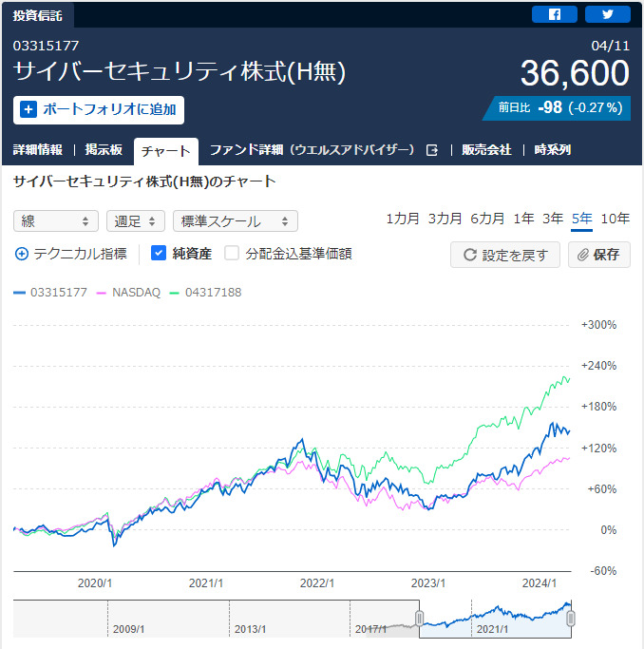Click the Facebook share icon
Screen dimensions: 644x649
tap(554, 14)
